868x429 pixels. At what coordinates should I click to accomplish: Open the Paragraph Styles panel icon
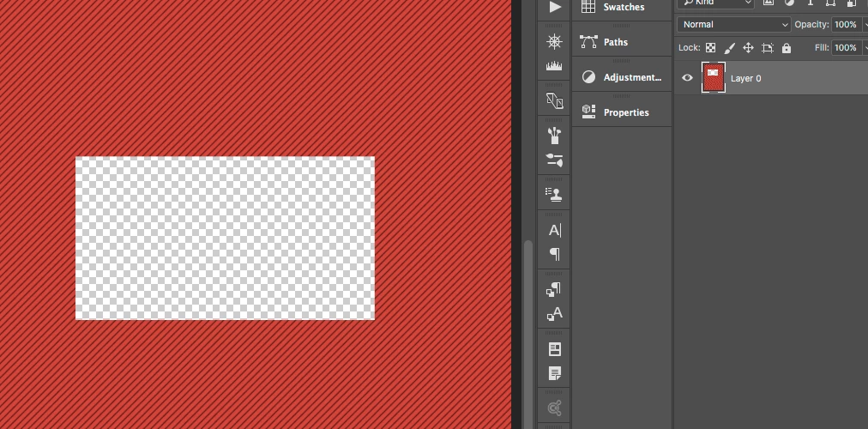(x=554, y=289)
